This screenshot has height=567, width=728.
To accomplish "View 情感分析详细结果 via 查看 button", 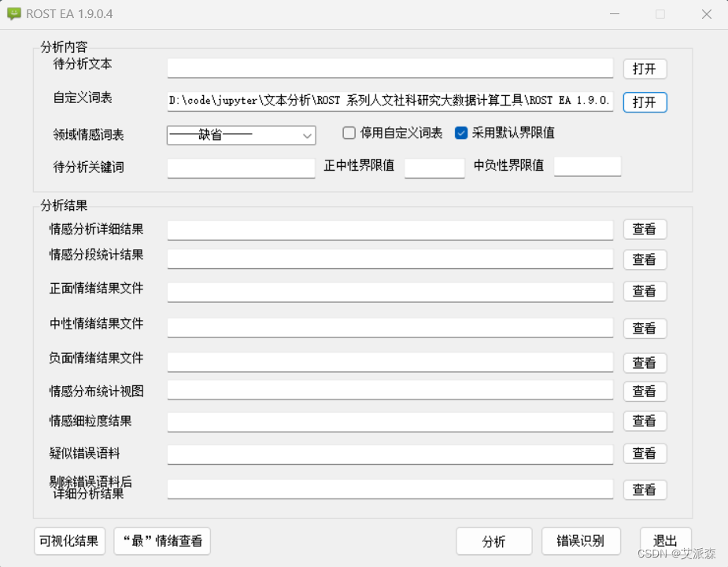I will (x=645, y=230).
